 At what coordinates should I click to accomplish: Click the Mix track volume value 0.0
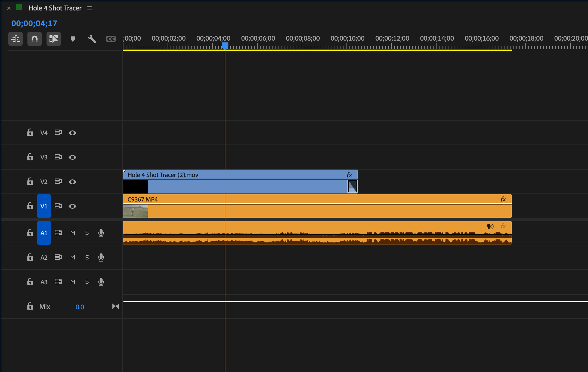pyautogui.click(x=80, y=307)
